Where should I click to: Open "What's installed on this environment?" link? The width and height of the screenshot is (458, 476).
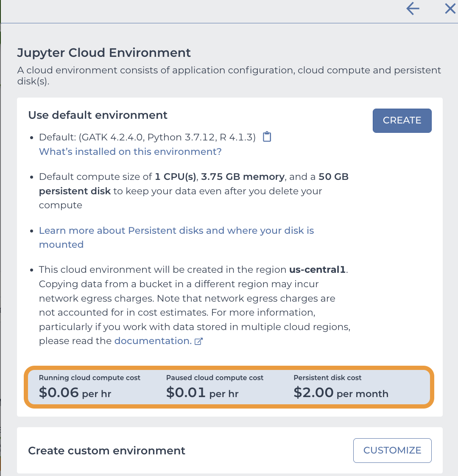pyautogui.click(x=130, y=151)
